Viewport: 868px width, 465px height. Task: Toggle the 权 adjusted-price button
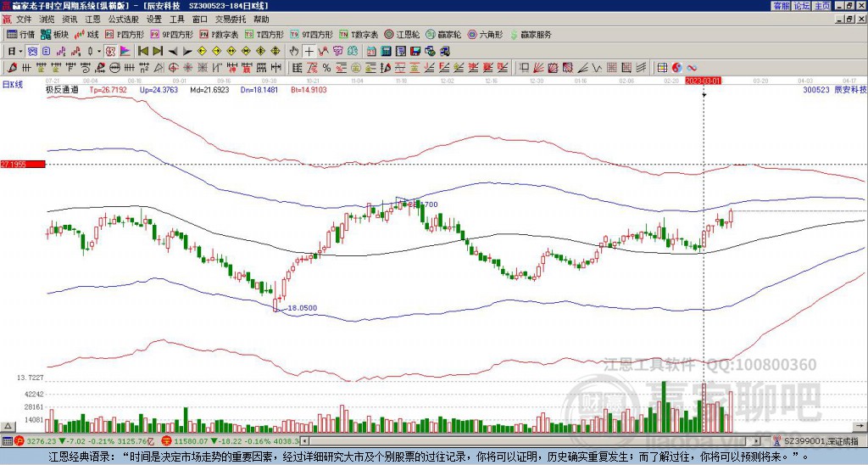110,52
